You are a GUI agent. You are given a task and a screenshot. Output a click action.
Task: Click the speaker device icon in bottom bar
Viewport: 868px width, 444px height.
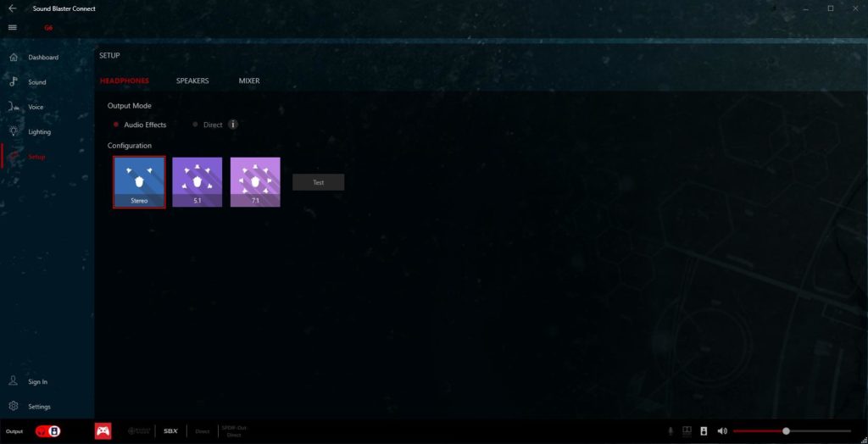coord(704,430)
